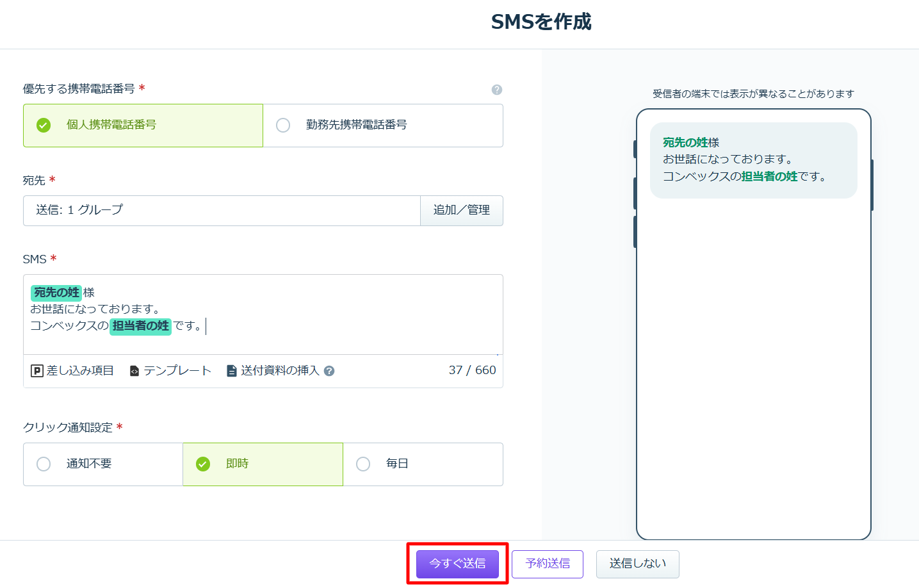Viewport: 919px width, 588px height.
Task: Click the 担当者の姓 merge tag in editor
Action: (140, 326)
